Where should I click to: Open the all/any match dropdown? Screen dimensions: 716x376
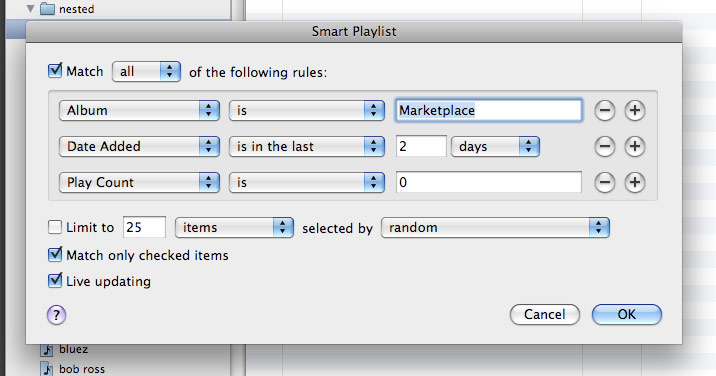tap(147, 72)
